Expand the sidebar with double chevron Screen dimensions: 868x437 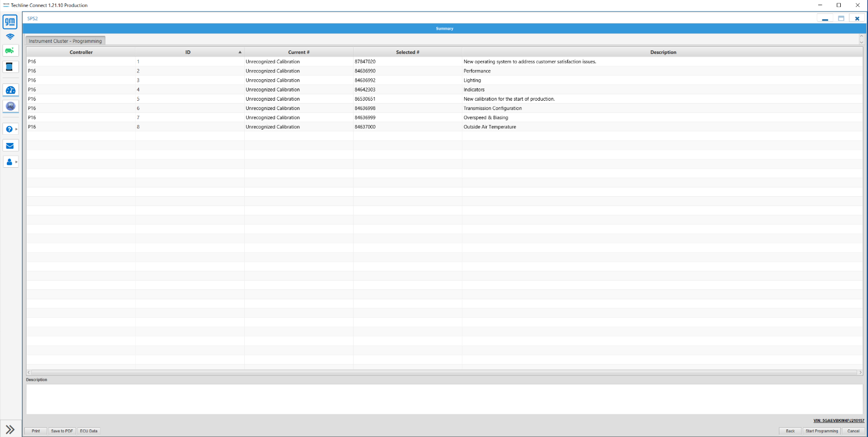(x=10, y=429)
